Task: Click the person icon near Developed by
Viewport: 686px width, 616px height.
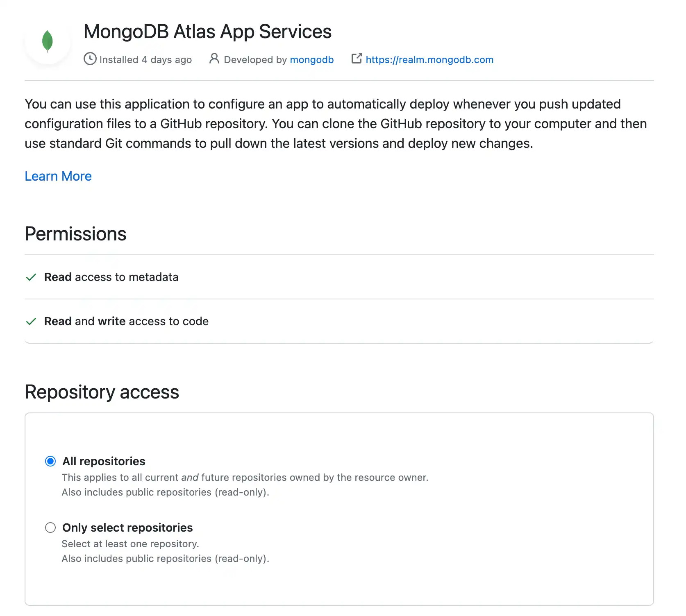Action: tap(214, 59)
